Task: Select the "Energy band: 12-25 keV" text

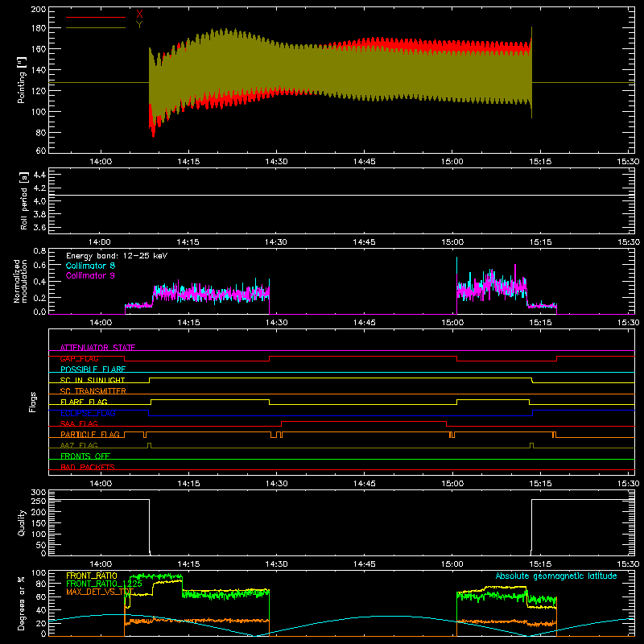Action: pos(117,256)
